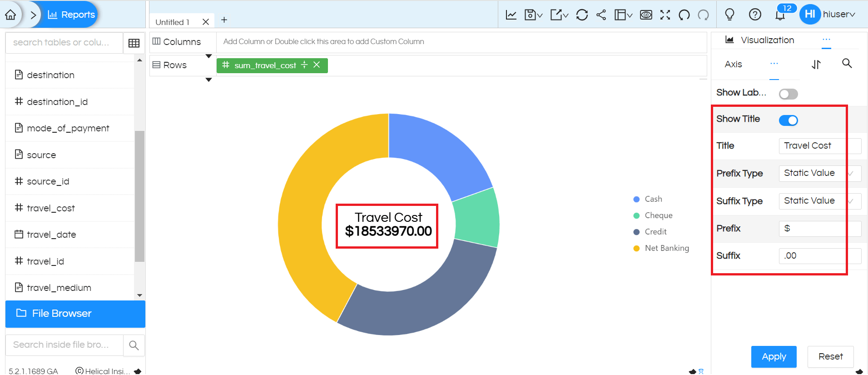Click the line chart generate icon
Screen dimensions: 868x375
tap(511, 15)
